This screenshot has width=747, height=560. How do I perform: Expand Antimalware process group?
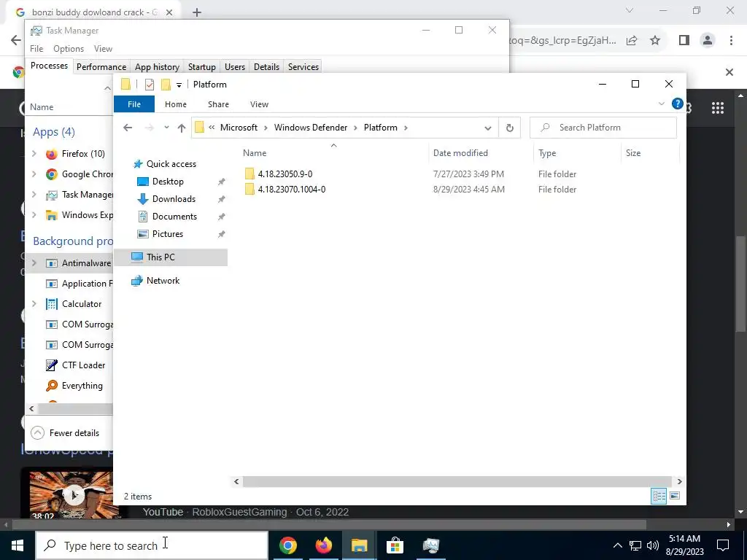[x=34, y=262]
